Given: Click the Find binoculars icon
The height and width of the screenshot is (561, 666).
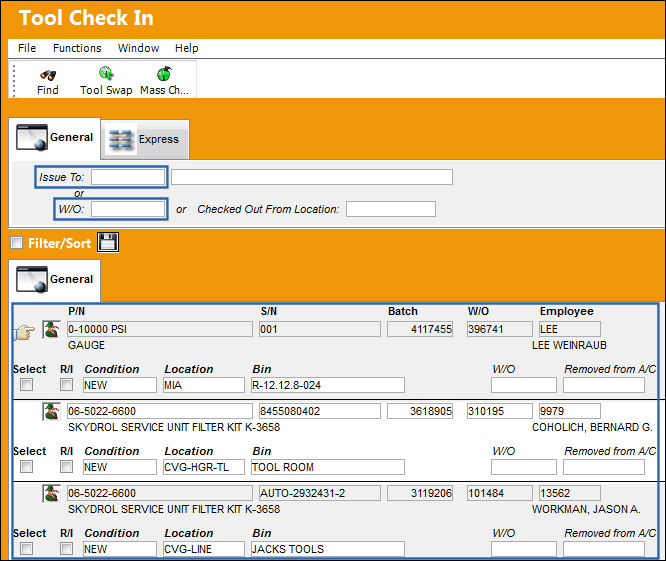Looking at the screenshot, I should click(48, 75).
